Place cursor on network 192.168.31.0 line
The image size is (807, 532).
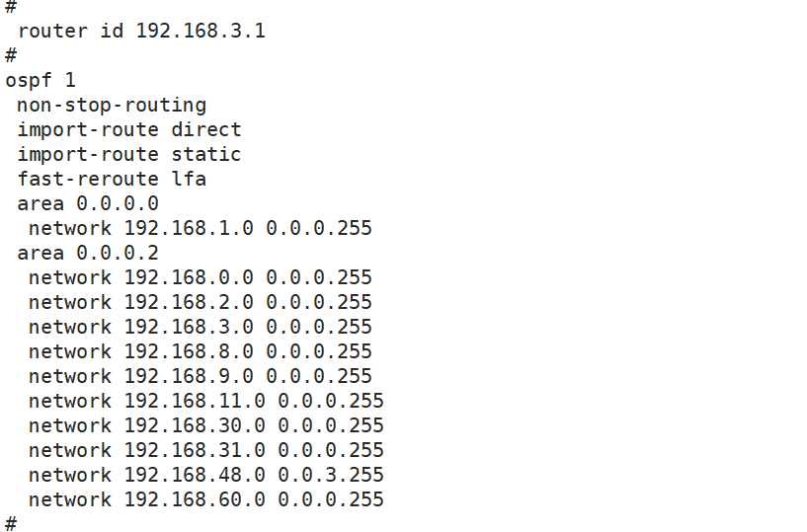click(x=205, y=450)
